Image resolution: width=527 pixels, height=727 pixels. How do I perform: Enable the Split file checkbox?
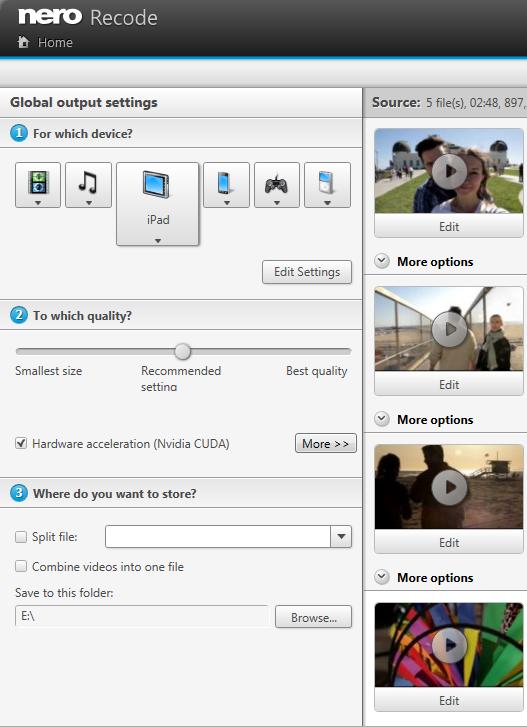coord(21,537)
